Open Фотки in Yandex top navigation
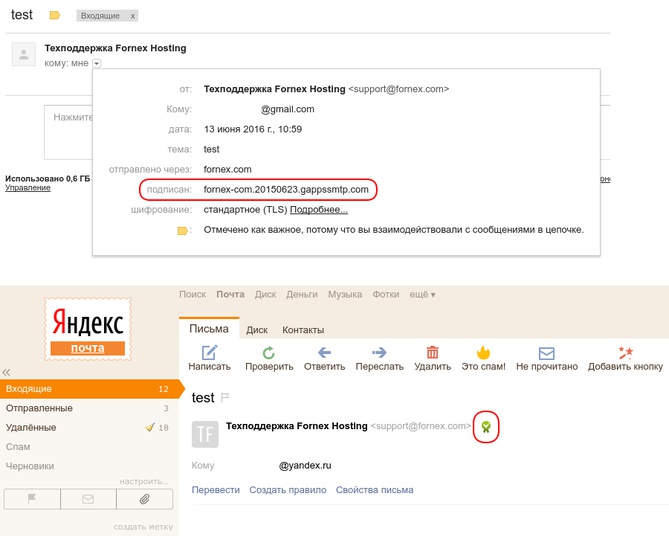669x540 pixels. (386, 294)
